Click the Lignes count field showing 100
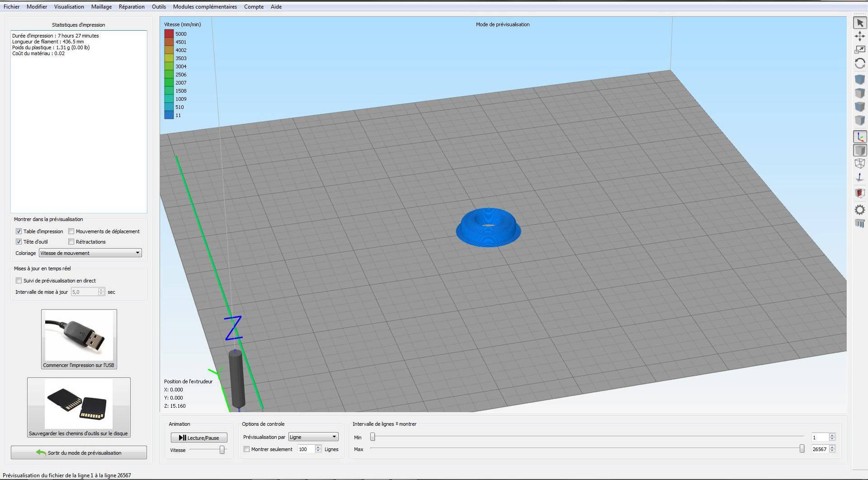 [x=306, y=449]
